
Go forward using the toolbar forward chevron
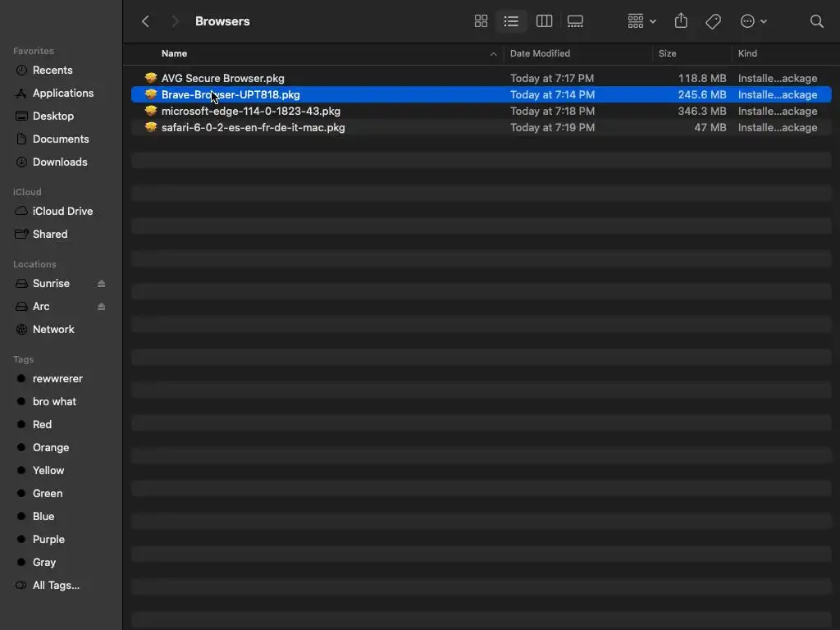175,21
